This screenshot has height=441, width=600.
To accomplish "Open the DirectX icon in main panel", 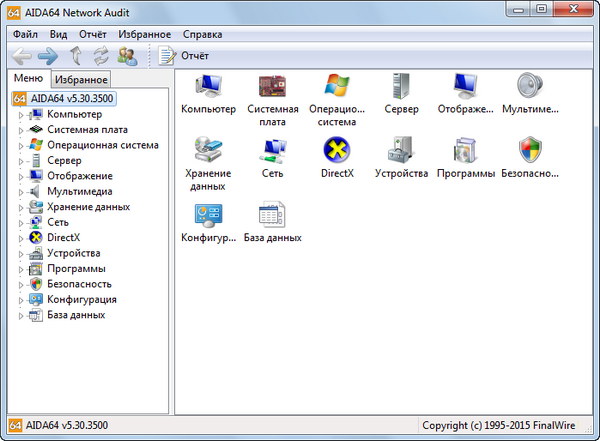I will coord(337,151).
